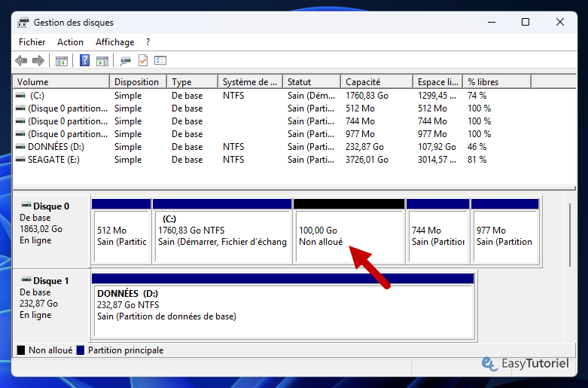Open the Action menu

(x=70, y=42)
